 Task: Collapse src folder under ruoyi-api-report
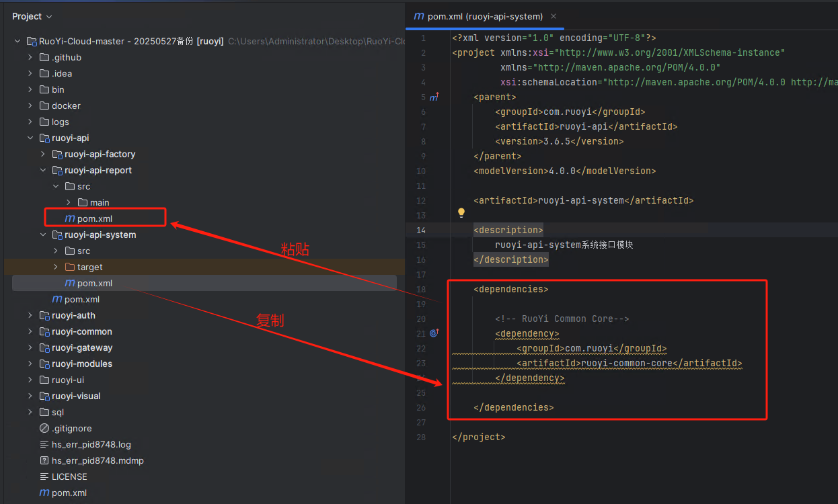[x=56, y=186]
